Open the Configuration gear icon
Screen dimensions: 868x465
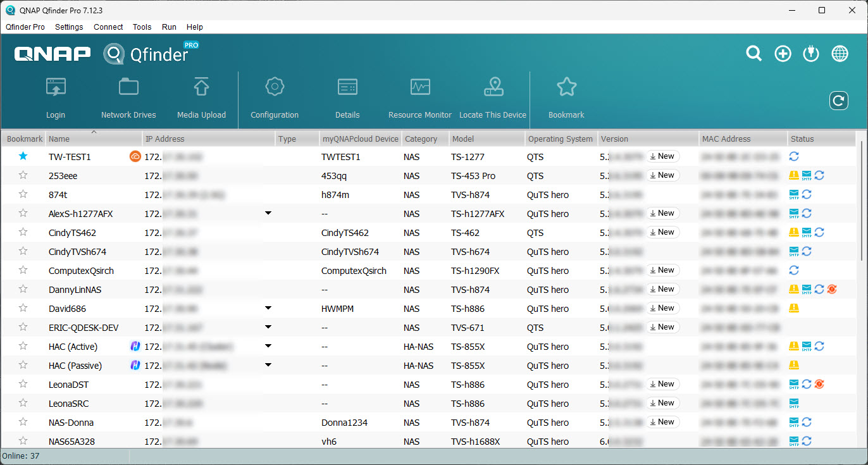point(275,87)
